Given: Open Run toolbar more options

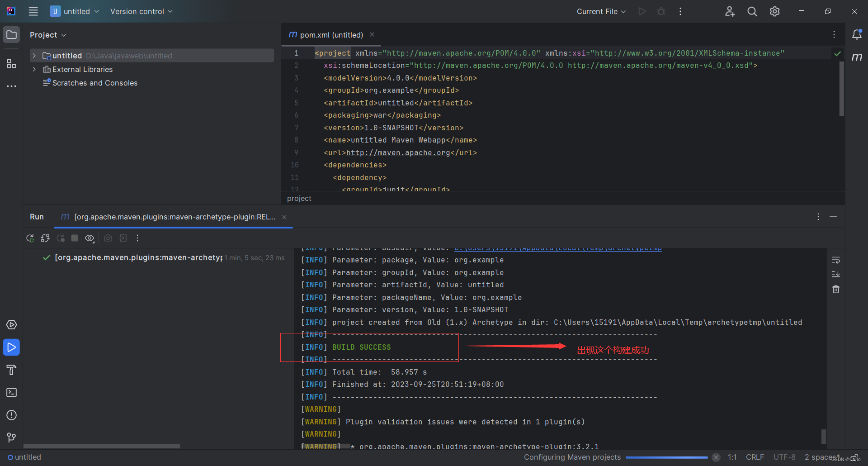Looking at the screenshot, I should tap(137, 238).
